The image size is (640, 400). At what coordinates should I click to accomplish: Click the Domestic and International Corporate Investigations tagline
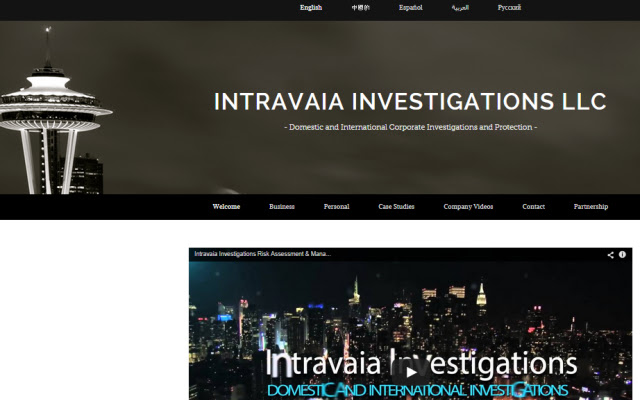point(410,127)
